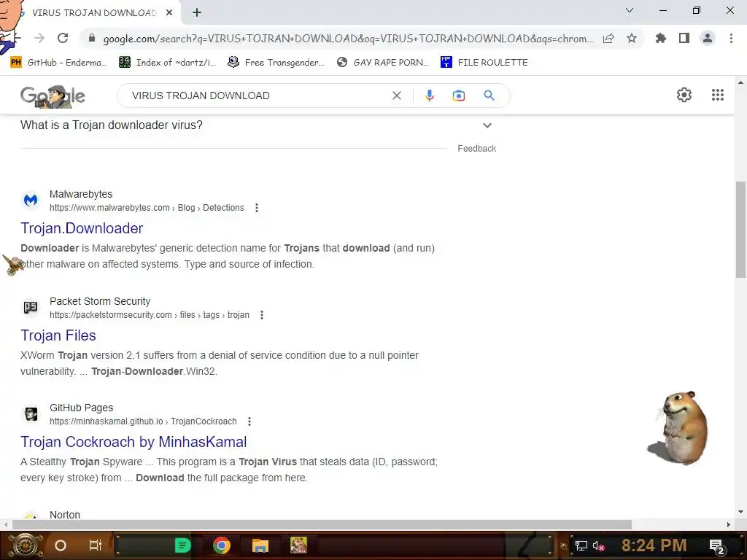This screenshot has height=560, width=747.
Task: Open the network tray icon
Action: [x=581, y=545]
